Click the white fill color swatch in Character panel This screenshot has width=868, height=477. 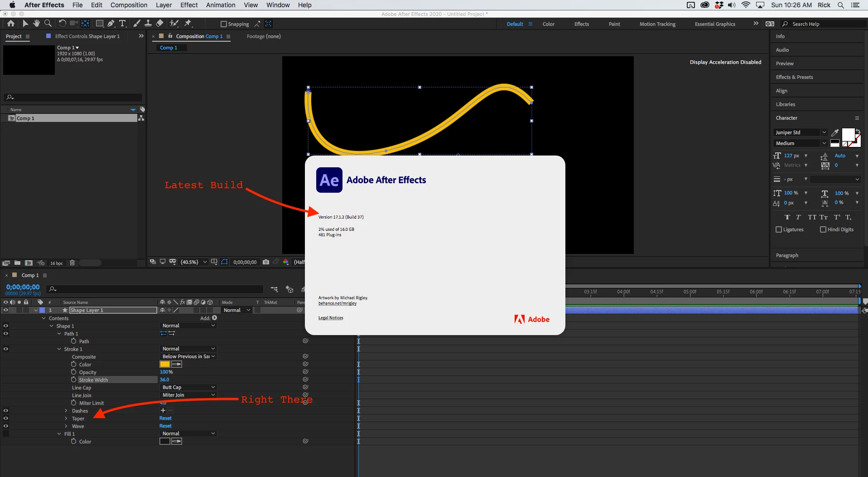pos(848,134)
